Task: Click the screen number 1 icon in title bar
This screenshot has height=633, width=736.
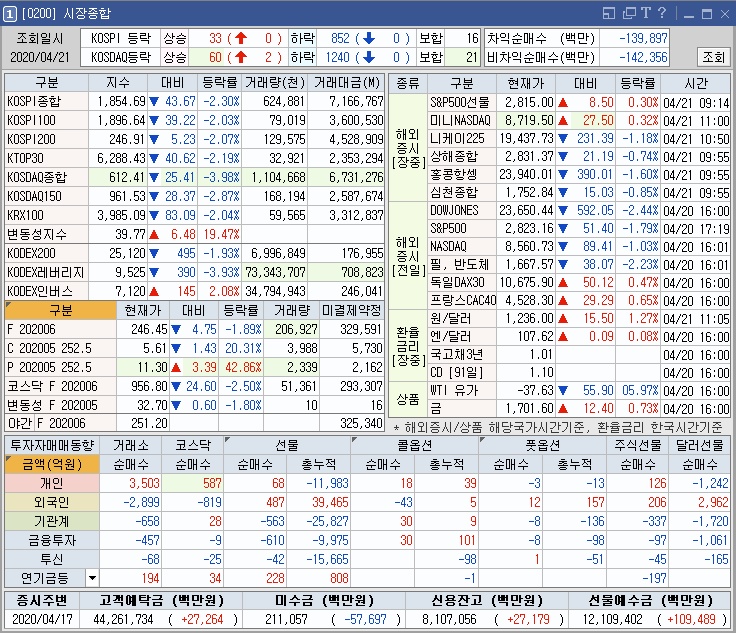Action: [x=9, y=14]
